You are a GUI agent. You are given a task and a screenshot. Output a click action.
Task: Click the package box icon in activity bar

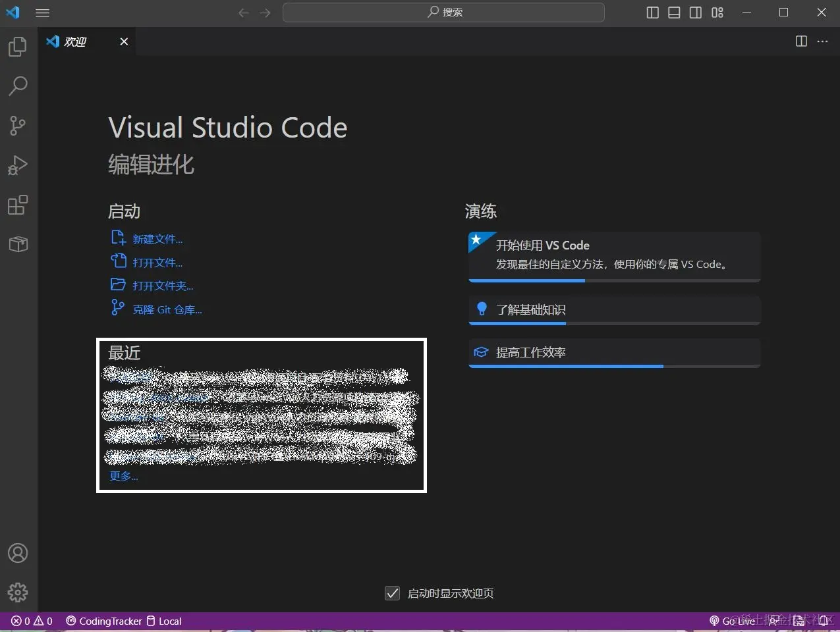coord(18,244)
